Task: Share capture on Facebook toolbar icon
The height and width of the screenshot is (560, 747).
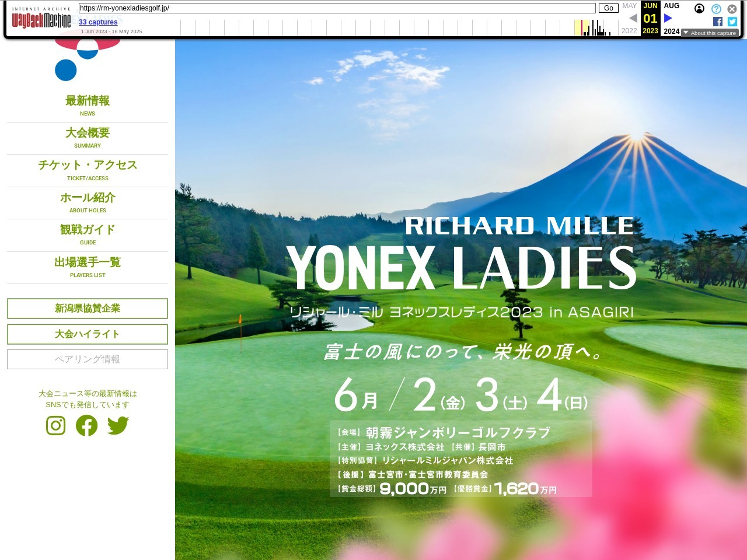Action: (x=718, y=22)
